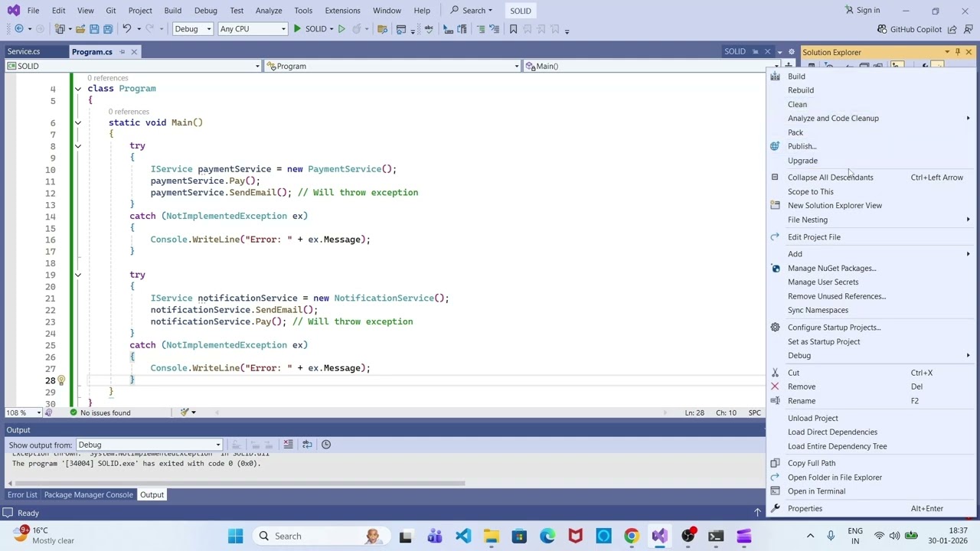
Task: Toggle word wrap in Output window
Action: coord(307,445)
